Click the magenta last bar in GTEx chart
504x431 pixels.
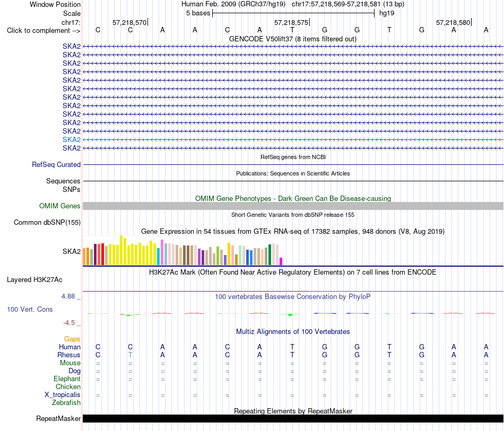point(281,261)
